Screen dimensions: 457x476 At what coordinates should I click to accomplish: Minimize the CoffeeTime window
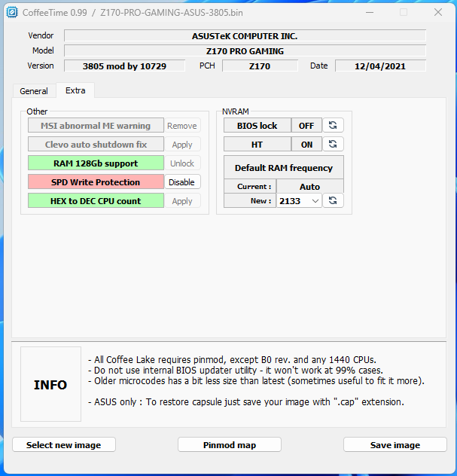(370, 13)
